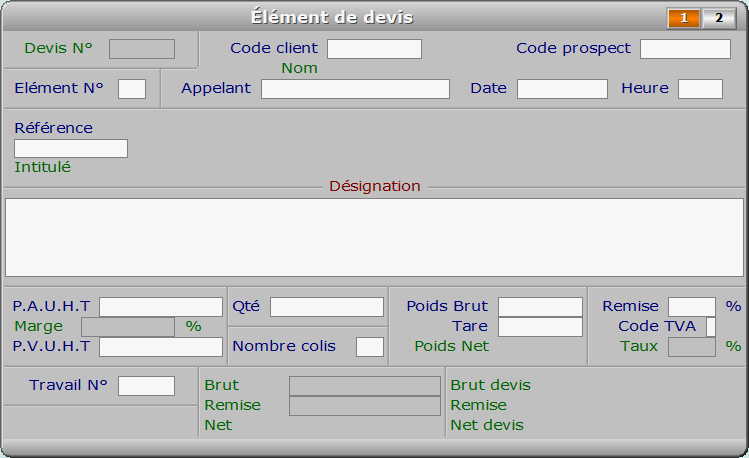
Task: Click inside the Désignation text area
Action: click(374, 237)
